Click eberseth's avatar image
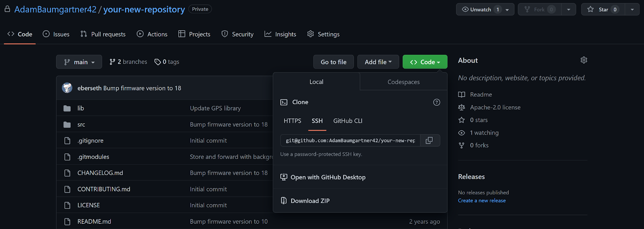This screenshot has height=229, width=644. 67,88
